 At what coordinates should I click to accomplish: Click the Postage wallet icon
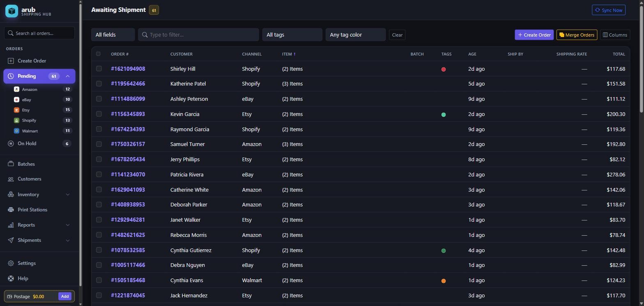(x=9, y=297)
